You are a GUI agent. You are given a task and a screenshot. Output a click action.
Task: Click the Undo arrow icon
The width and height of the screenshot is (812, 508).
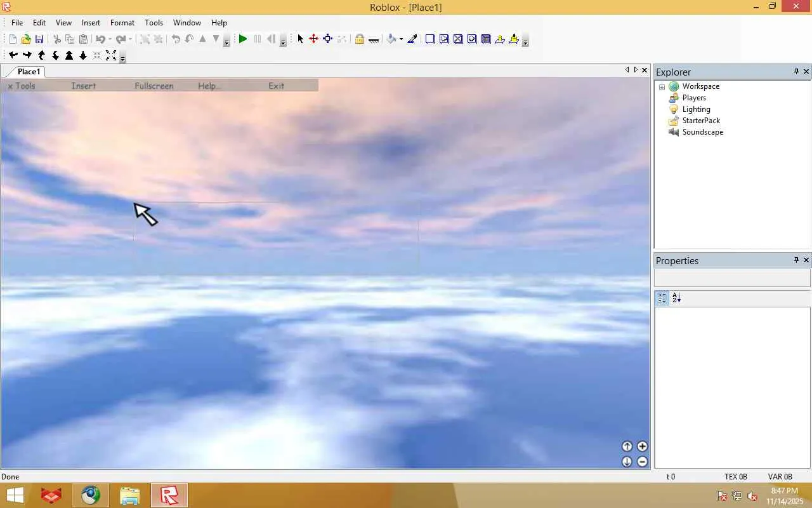[100, 39]
